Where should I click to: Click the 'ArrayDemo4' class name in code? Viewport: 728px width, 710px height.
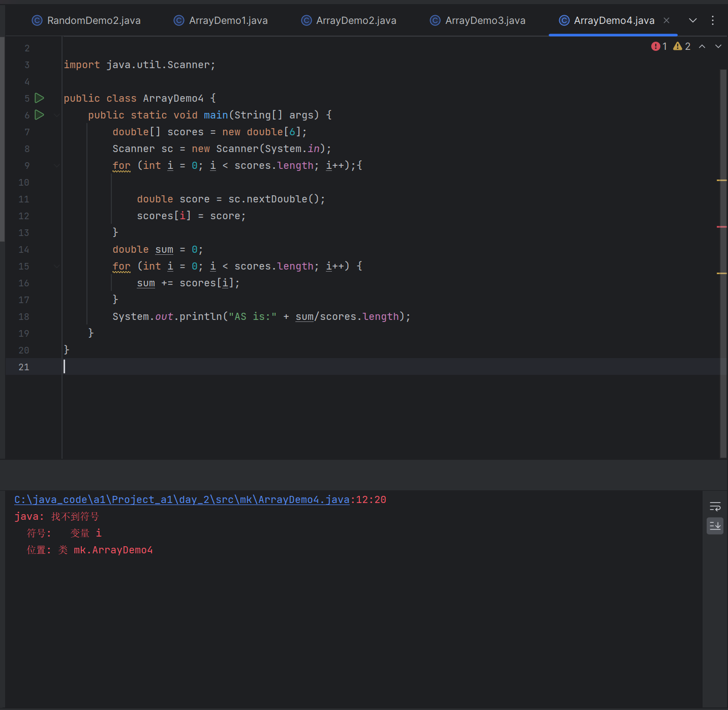point(173,99)
